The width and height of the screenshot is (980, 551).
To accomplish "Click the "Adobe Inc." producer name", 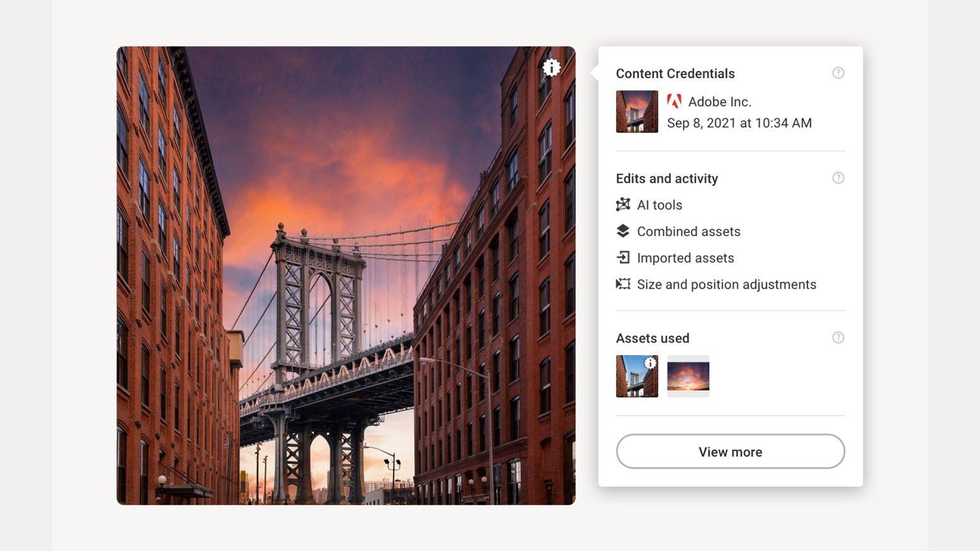I will coord(720,102).
